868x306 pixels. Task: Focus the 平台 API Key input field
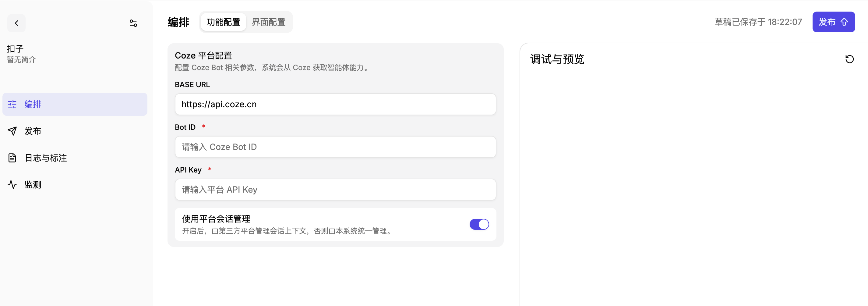point(335,190)
